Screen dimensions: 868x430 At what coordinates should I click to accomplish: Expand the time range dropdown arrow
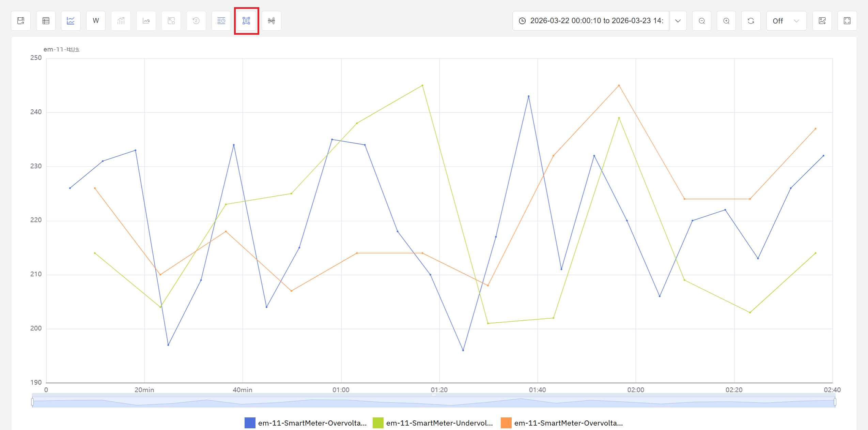(678, 21)
